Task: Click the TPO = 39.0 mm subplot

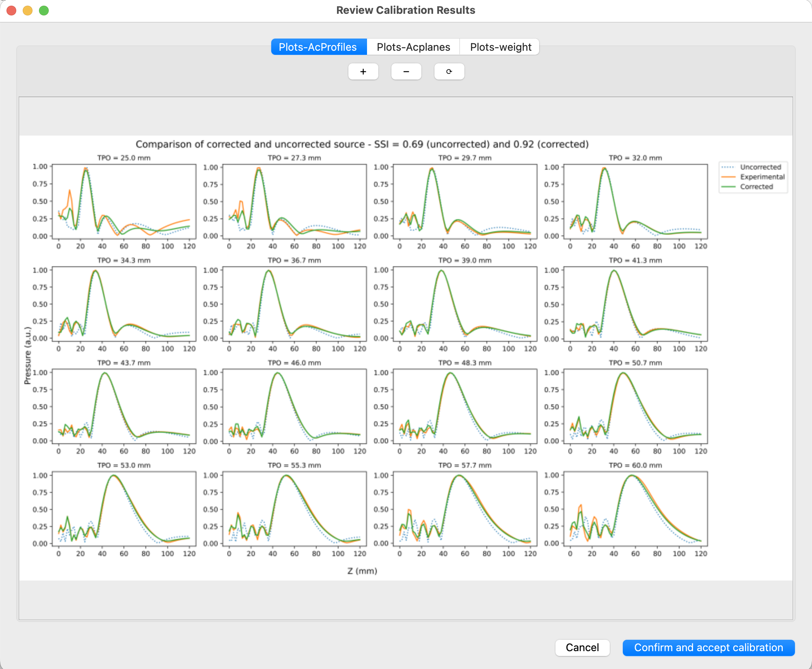Action: click(x=465, y=304)
